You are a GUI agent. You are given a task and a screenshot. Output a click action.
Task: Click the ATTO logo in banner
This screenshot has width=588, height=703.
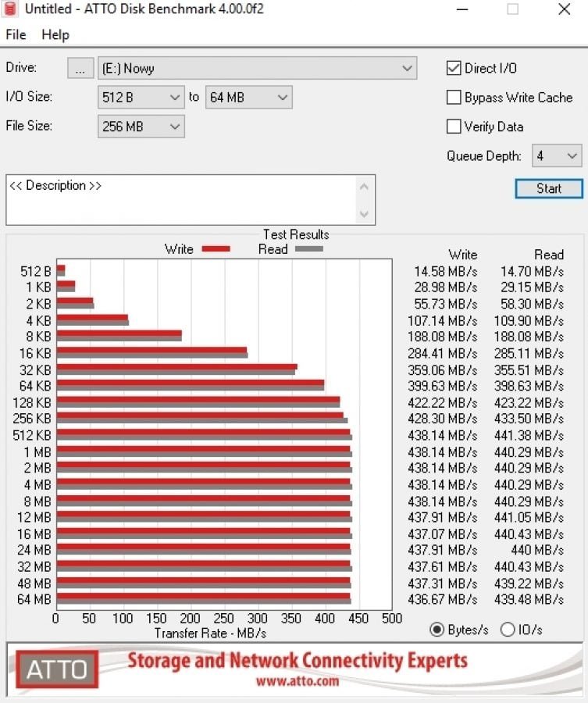pyautogui.click(x=57, y=669)
